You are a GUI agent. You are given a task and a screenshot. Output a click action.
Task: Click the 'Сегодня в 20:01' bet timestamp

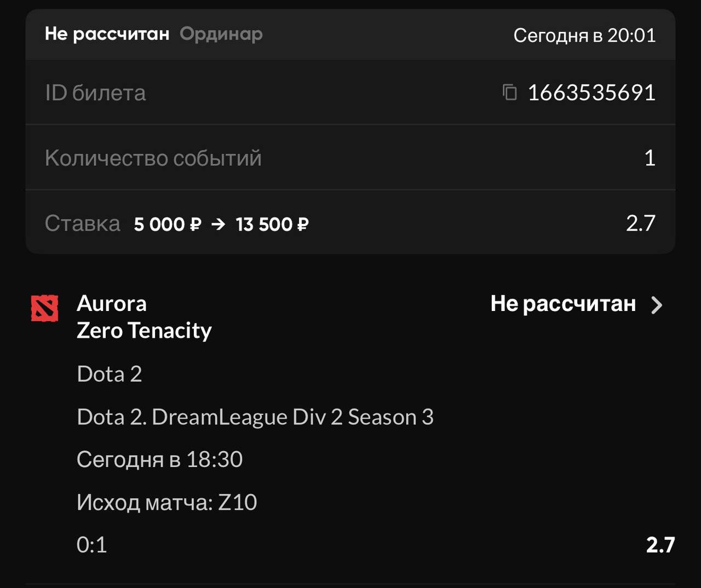click(584, 36)
